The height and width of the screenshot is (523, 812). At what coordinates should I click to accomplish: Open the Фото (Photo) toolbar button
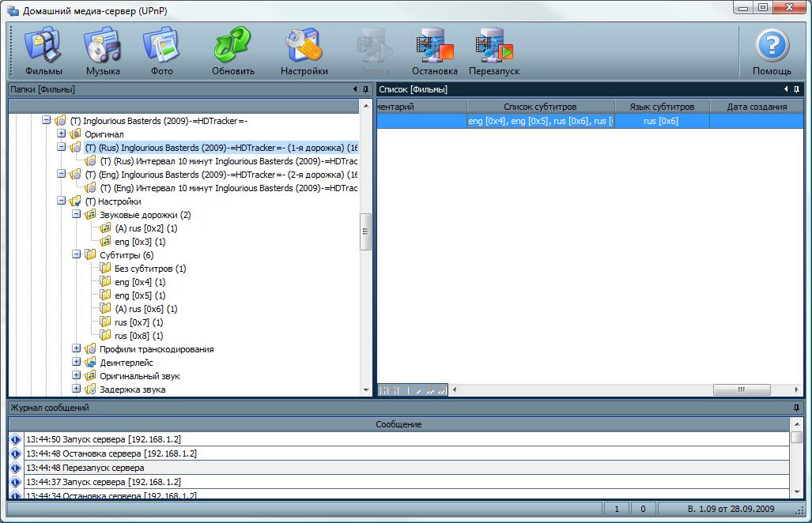click(161, 51)
